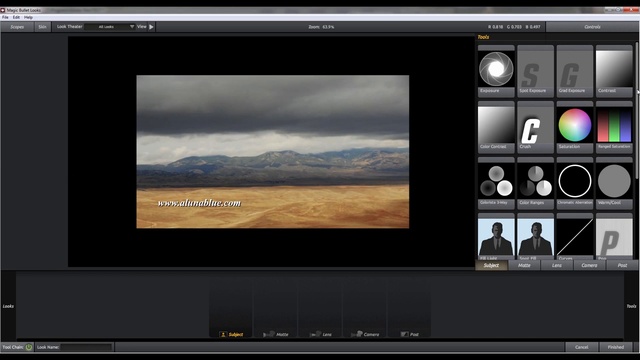The image size is (640, 360).
Task: Select the Ranged Saturation tool
Action: [x=614, y=127]
